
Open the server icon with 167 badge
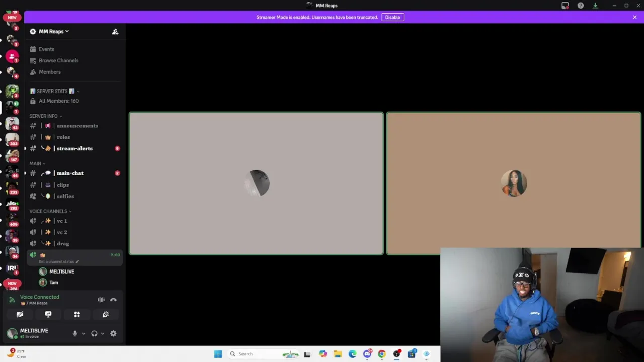coord(12,156)
